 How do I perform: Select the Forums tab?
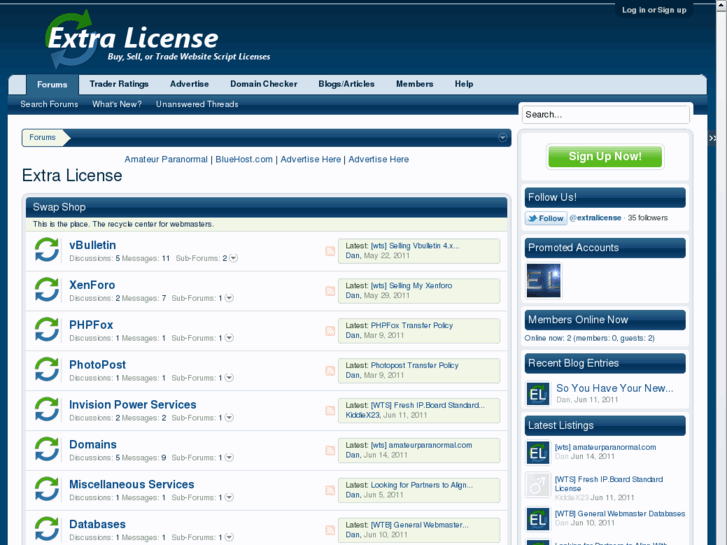[x=52, y=84]
